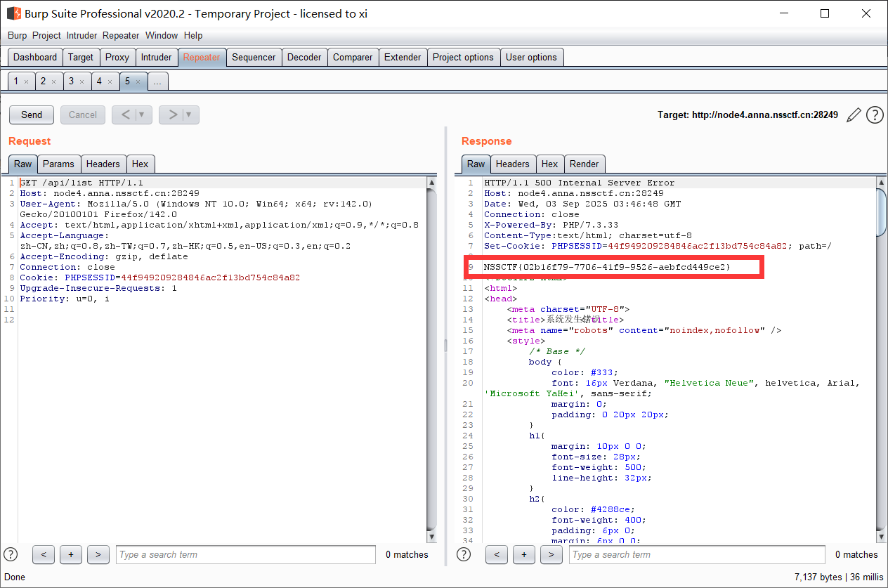Open request search help icon
Viewport: 888px width, 588px height.
click(x=11, y=554)
